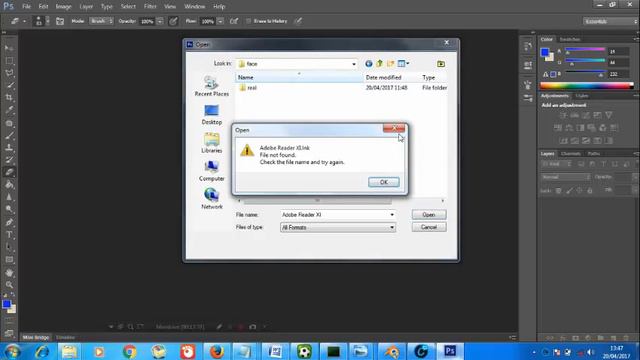Viewport: 640px width, 360px height.
Task: Open the Files of type dropdown
Action: [x=392, y=227]
